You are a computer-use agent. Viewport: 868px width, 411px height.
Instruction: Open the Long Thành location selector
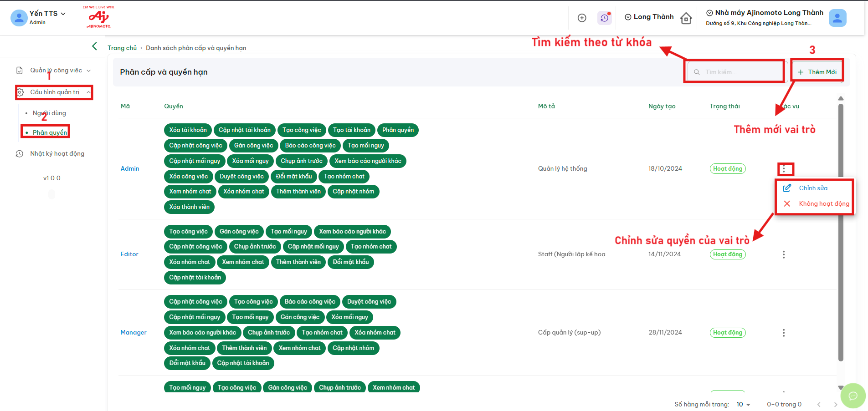coord(649,17)
